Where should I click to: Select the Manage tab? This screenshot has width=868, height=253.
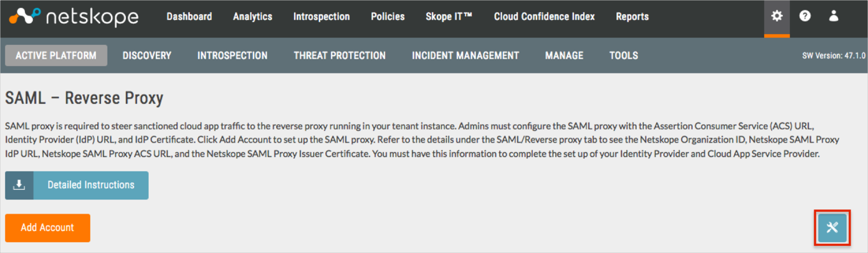564,55
